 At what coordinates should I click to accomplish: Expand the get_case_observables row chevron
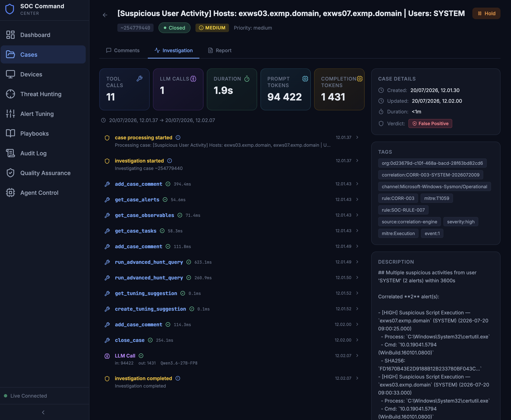click(357, 215)
